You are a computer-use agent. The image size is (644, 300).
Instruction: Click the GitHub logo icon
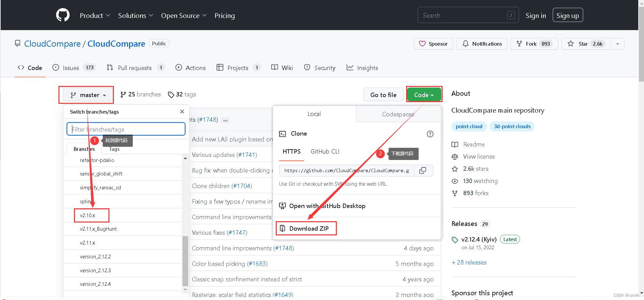63,15
